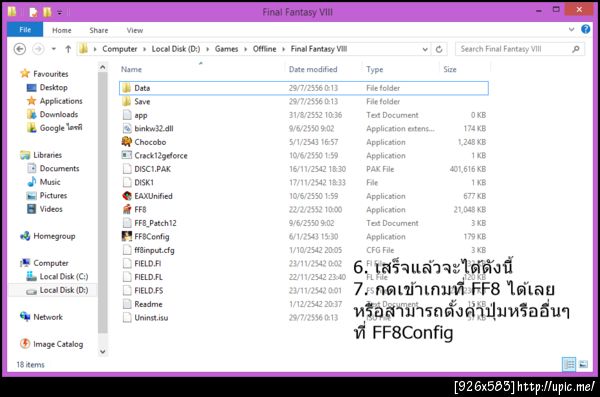Viewport: 600px width, 397px height.
Task: Select Local Disk (D:) in navigation pane
Action: [x=64, y=290]
